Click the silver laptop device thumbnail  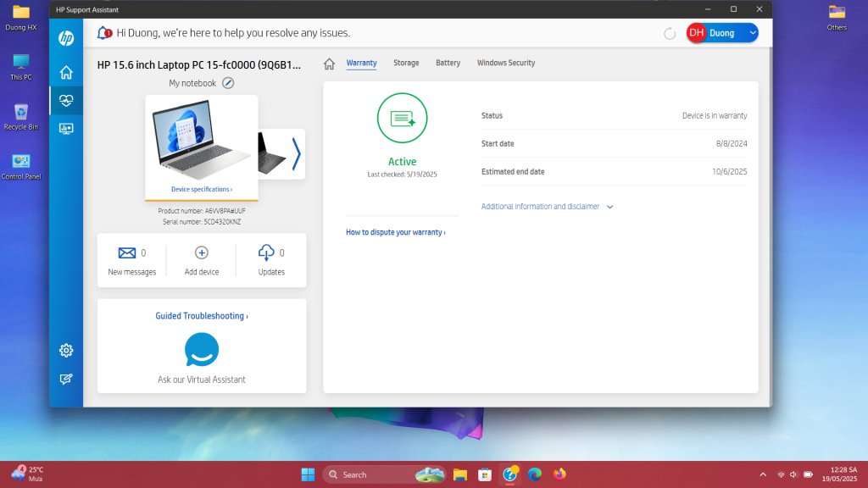tap(202, 140)
